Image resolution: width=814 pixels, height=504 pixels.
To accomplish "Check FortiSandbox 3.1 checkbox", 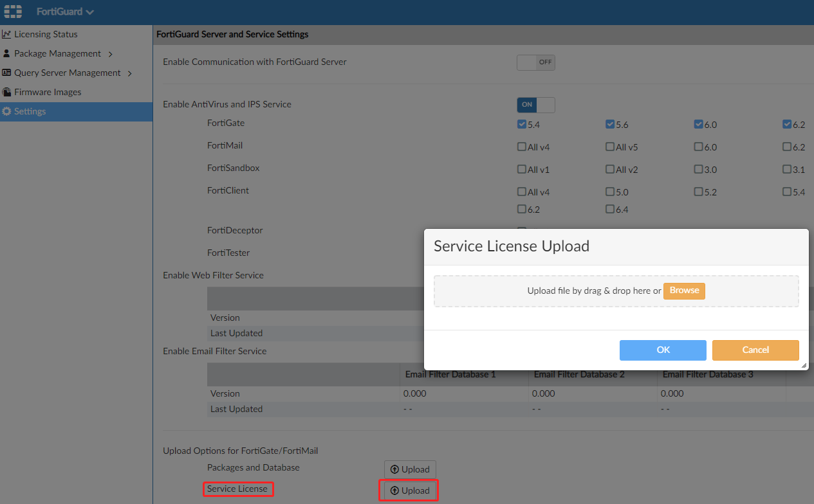I will pos(786,169).
